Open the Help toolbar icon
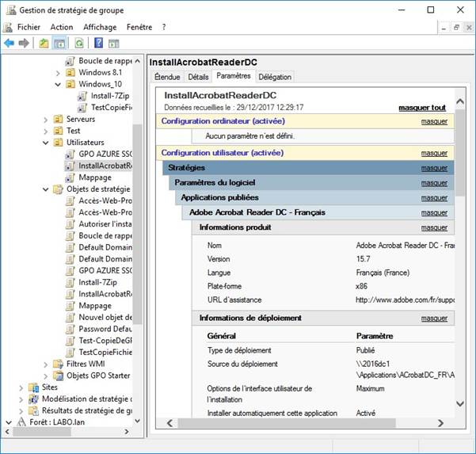This screenshot has width=476, height=454. click(x=99, y=43)
